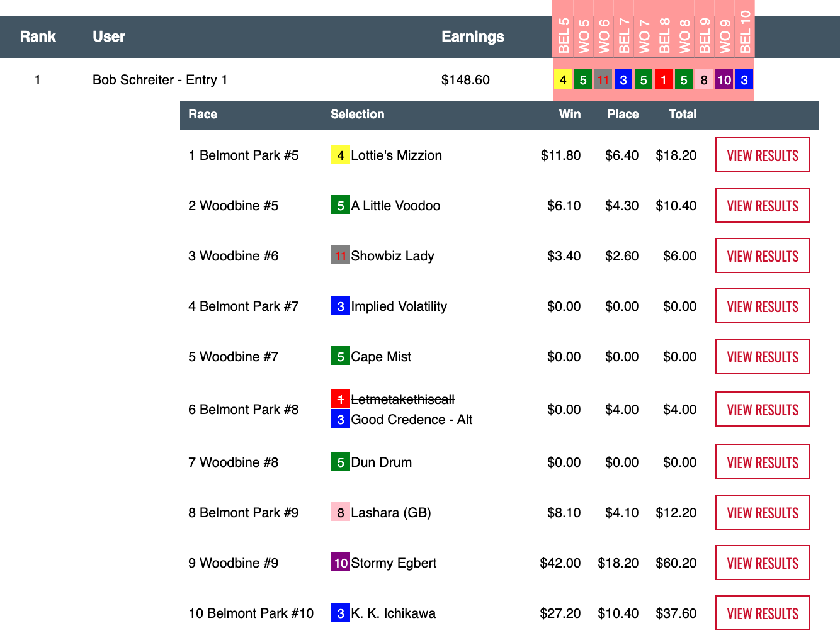The width and height of the screenshot is (840, 633).
Task: Click the BEL 10 column header
Action: click(x=744, y=33)
